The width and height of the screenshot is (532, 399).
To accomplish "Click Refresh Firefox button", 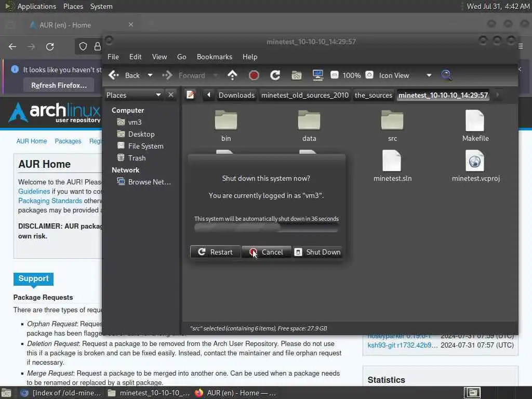I will coord(59,85).
